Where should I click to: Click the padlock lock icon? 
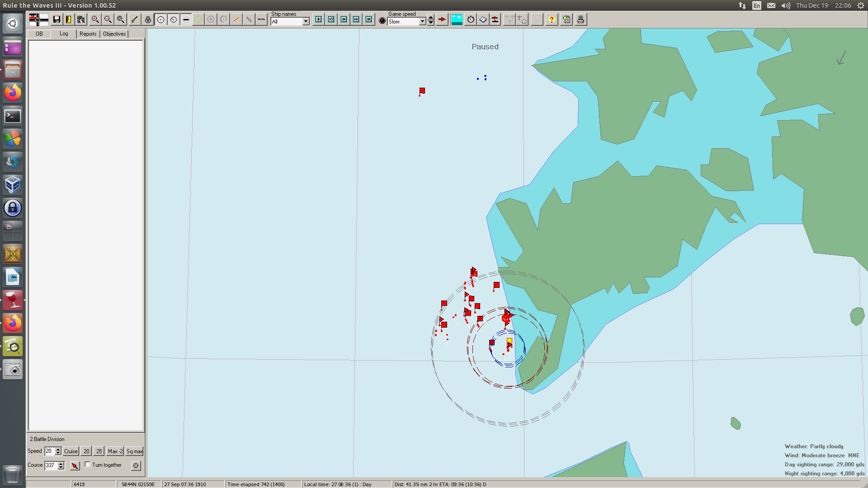point(148,19)
